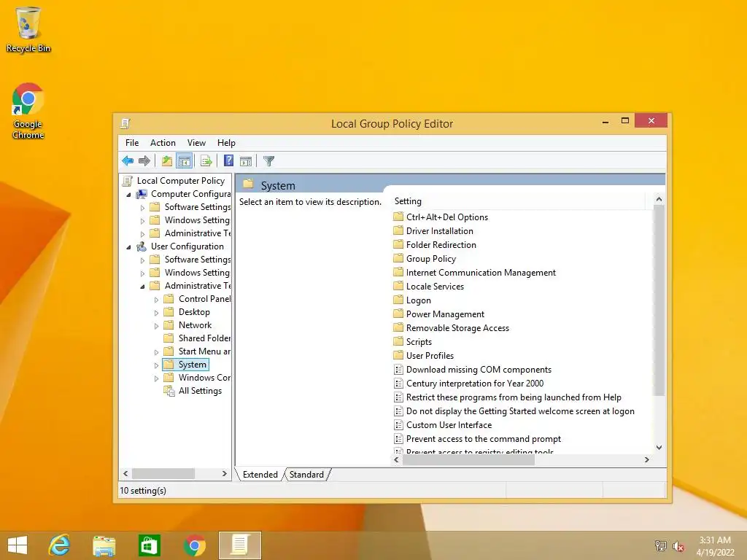Select the Logon folder in list
The width and height of the screenshot is (747, 560).
coord(412,300)
